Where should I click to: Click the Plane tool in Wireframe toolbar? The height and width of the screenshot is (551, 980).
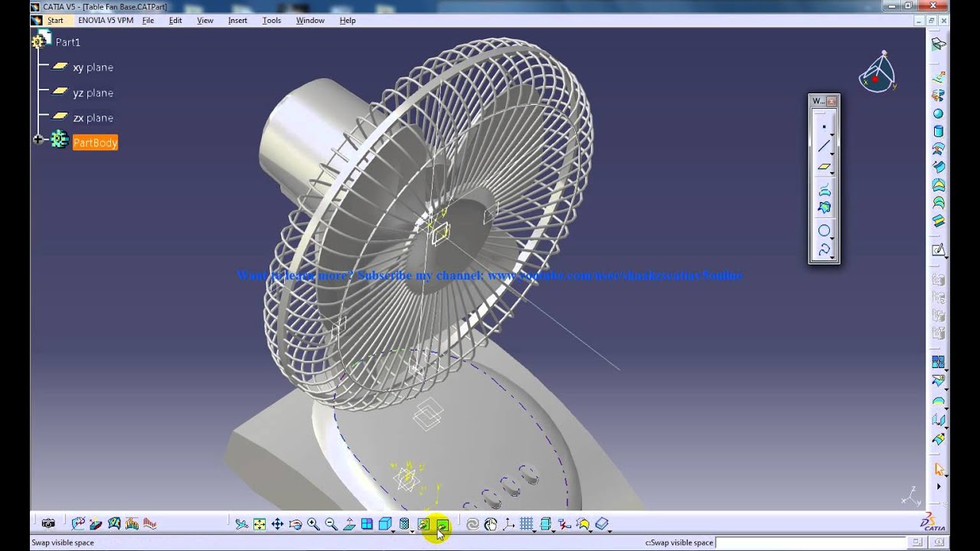pos(824,167)
